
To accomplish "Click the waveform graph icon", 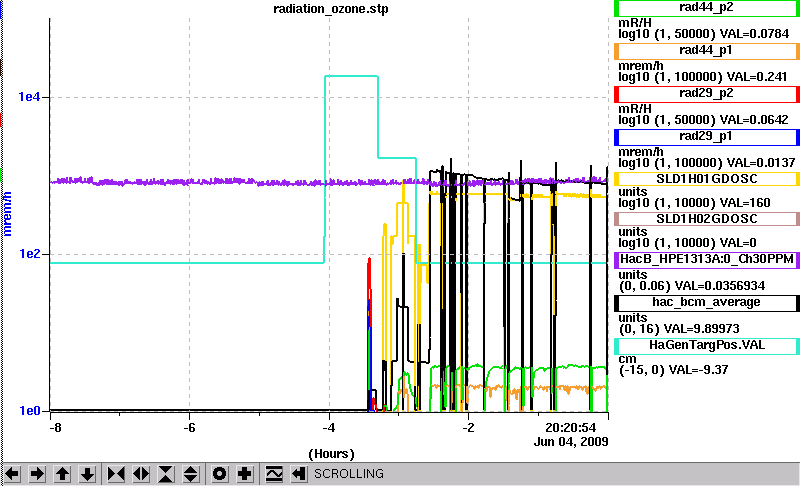I will pyautogui.click(x=274, y=474).
